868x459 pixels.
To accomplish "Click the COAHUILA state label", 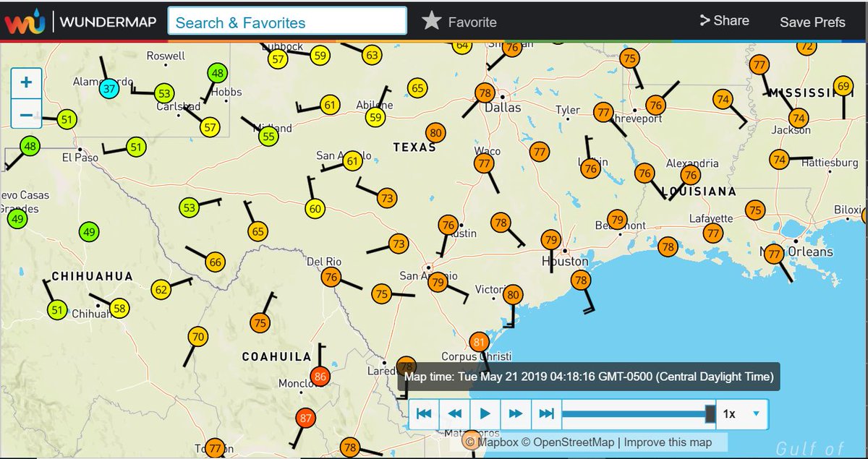I will [276, 356].
